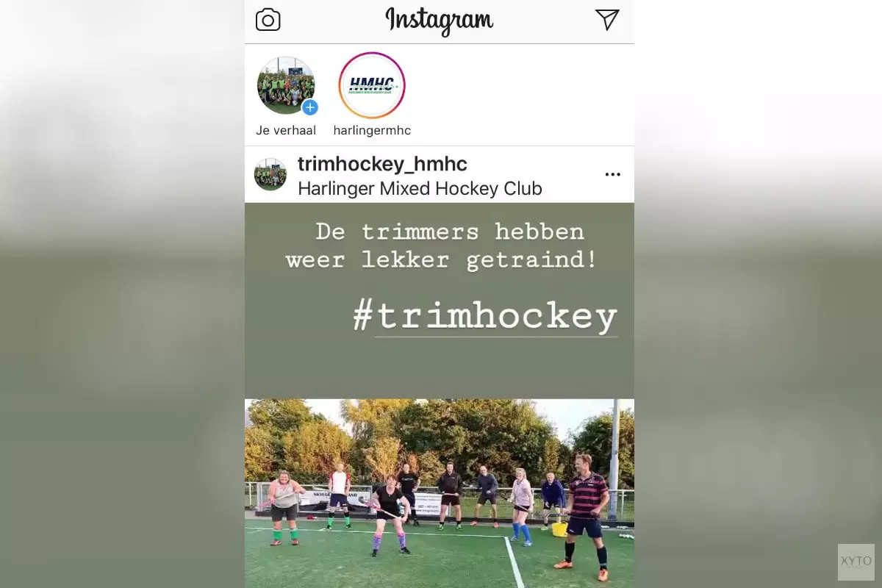
Task: View the harlingermhc story ring
Action: click(x=372, y=85)
